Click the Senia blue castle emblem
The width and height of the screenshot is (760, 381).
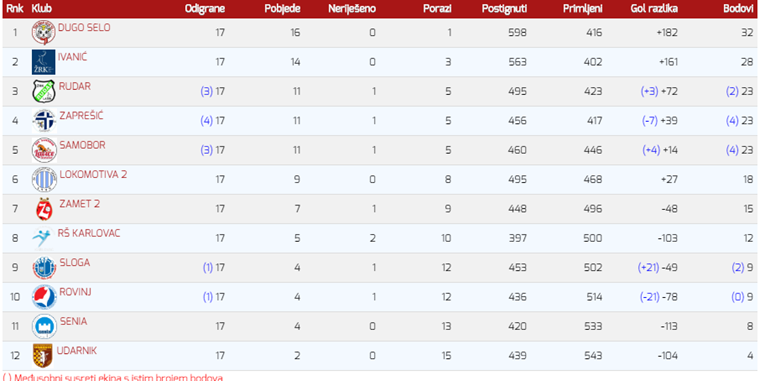click(x=44, y=326)
